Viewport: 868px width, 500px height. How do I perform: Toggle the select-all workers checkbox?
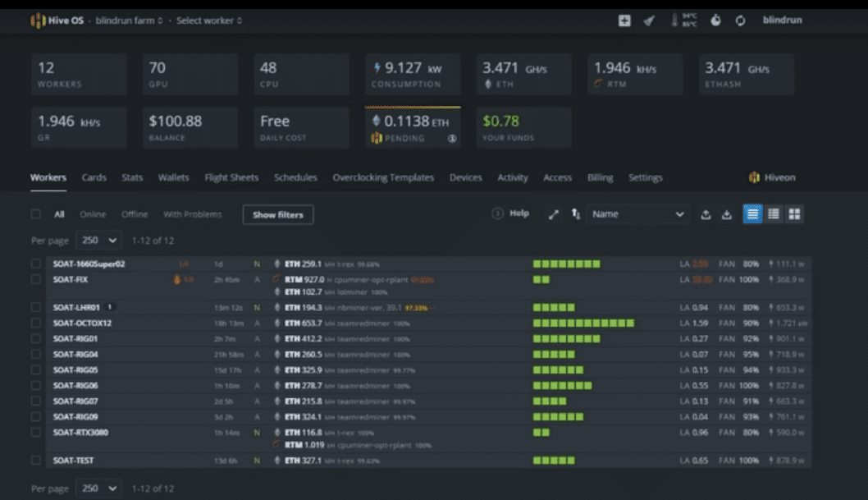pos(36,214)
